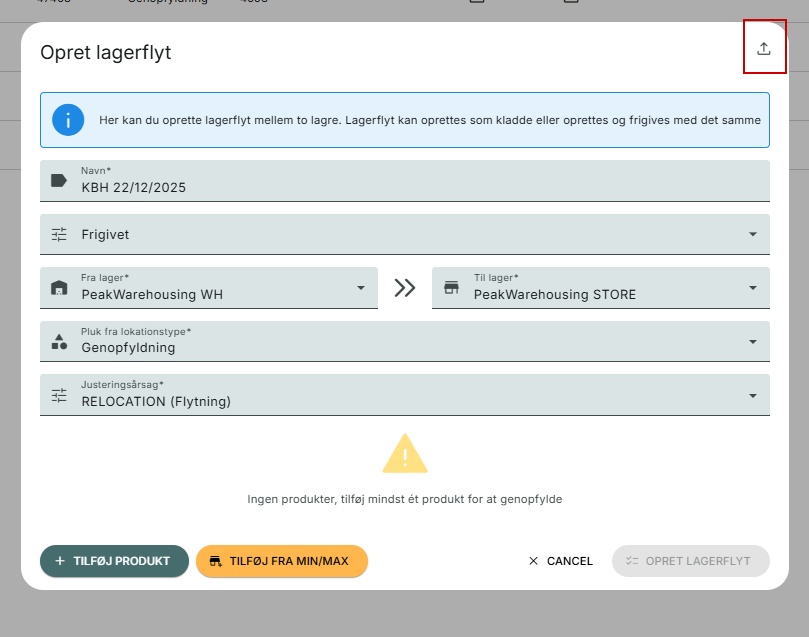Expand the Fra lager dropdown arrow
This screenshot has width=809, height=637.
coord(361,288)
